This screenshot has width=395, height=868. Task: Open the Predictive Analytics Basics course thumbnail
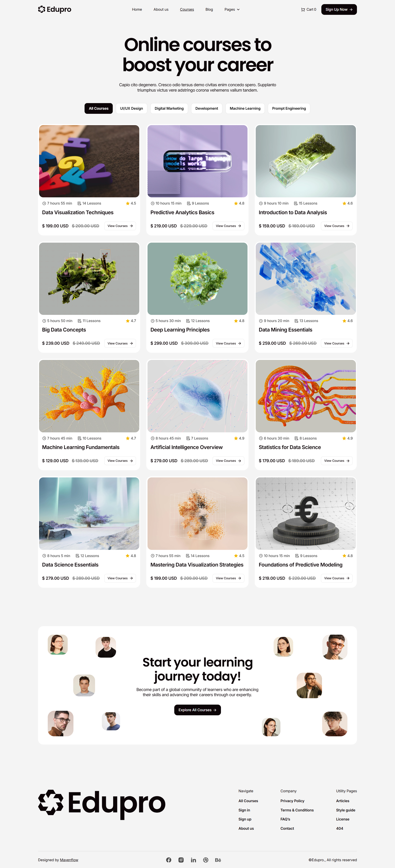pos(197,161)
